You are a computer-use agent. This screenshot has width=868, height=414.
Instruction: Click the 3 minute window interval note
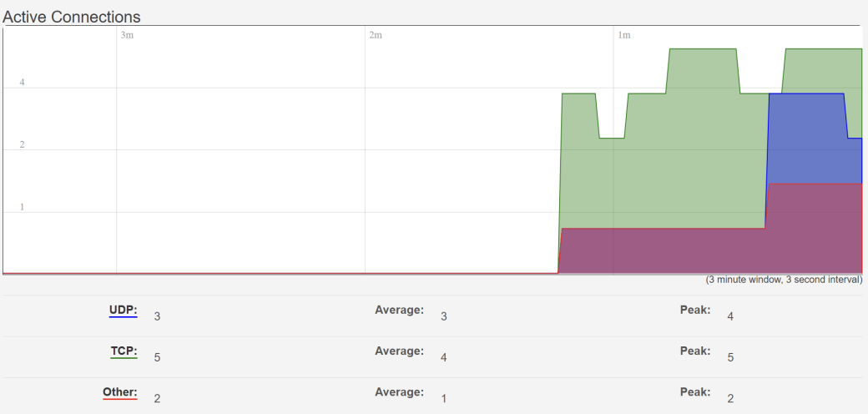784,280
